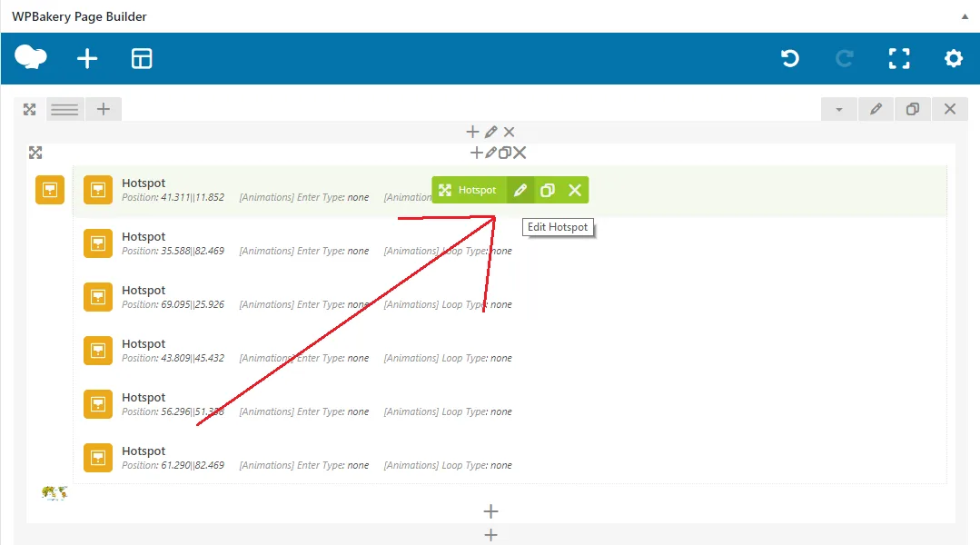
Task: Clone the row with the duplicate icon
Action: (913, 109)
